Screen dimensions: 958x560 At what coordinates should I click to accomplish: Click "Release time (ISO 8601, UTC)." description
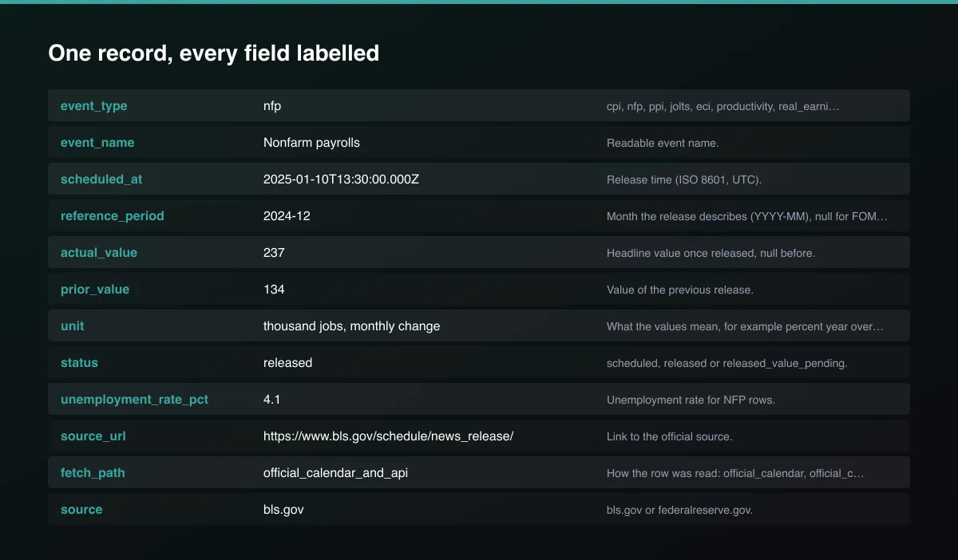pyautogui.click(x=684, y=179)
